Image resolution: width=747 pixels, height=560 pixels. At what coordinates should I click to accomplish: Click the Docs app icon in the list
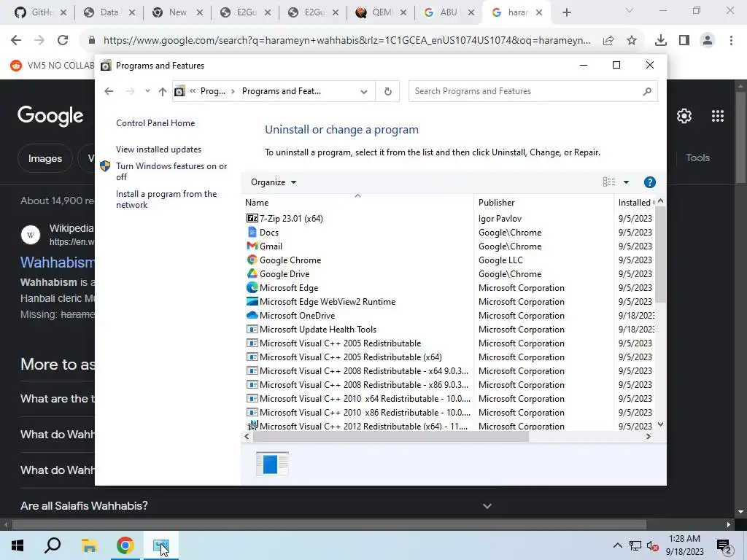click(252, 232)
